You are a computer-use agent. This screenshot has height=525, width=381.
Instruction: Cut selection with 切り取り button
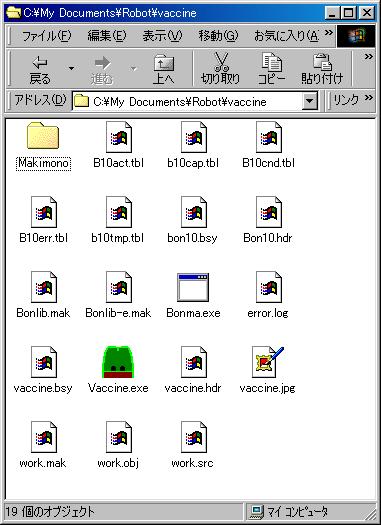click(221, 69)
